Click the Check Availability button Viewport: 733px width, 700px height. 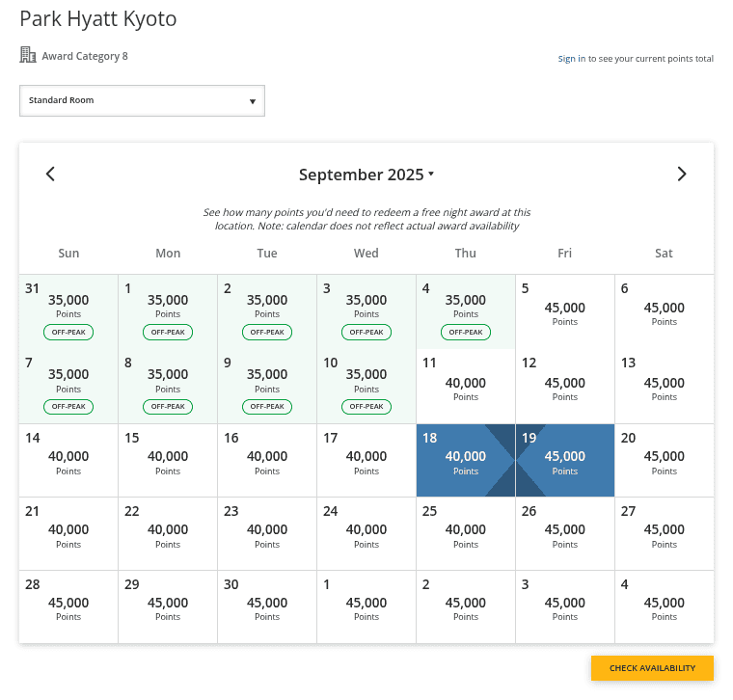tap(652, 668)
